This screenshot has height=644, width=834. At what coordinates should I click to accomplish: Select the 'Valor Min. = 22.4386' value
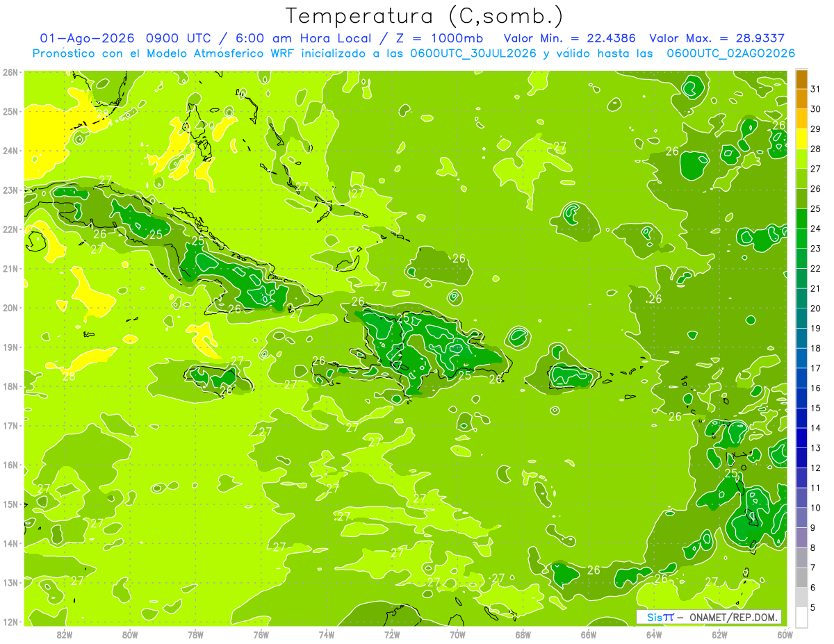(x=571, y=39)
